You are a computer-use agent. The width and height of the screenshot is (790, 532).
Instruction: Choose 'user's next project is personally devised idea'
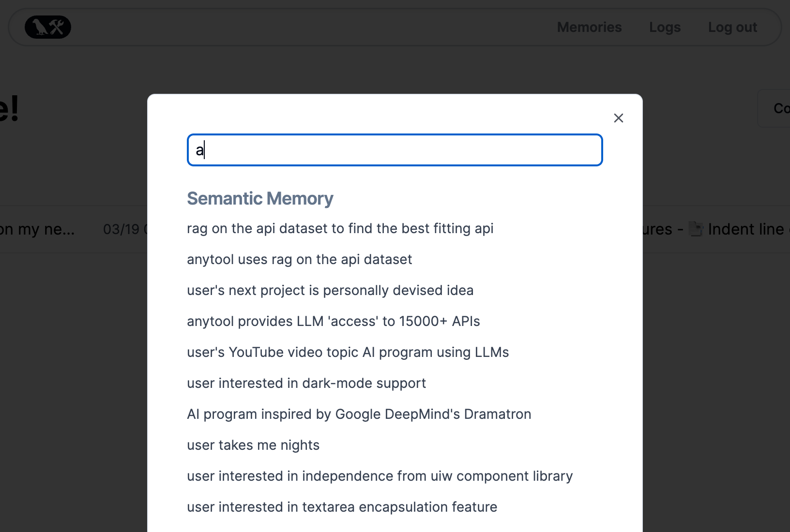(x=330, y=290)
